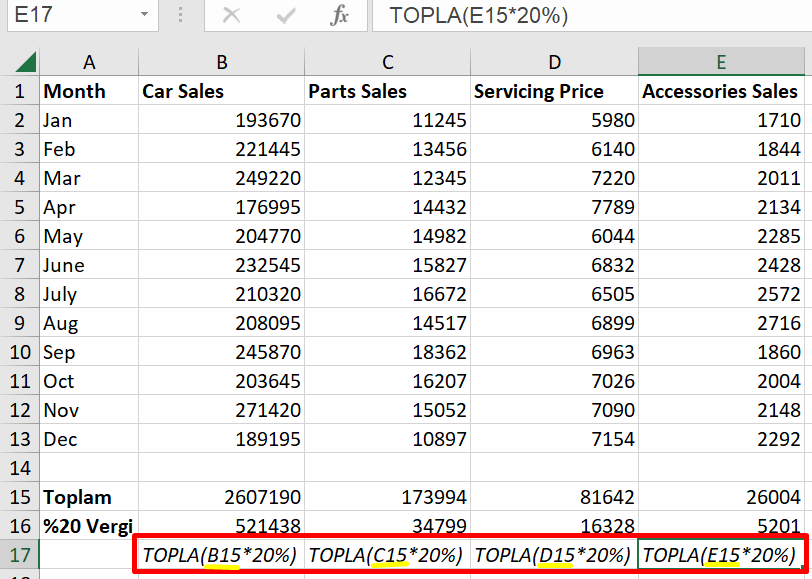
Task: Select row 1 header
Action: click(19, 91)
